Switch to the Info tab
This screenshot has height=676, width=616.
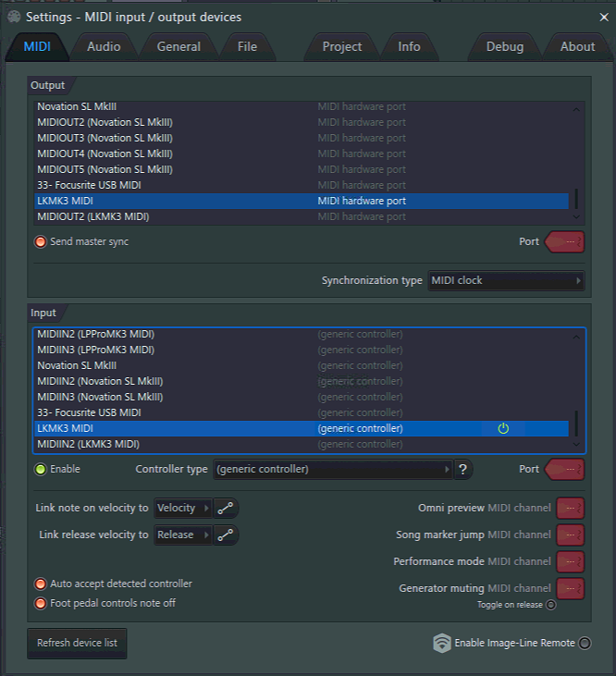(x=409, y=46)
